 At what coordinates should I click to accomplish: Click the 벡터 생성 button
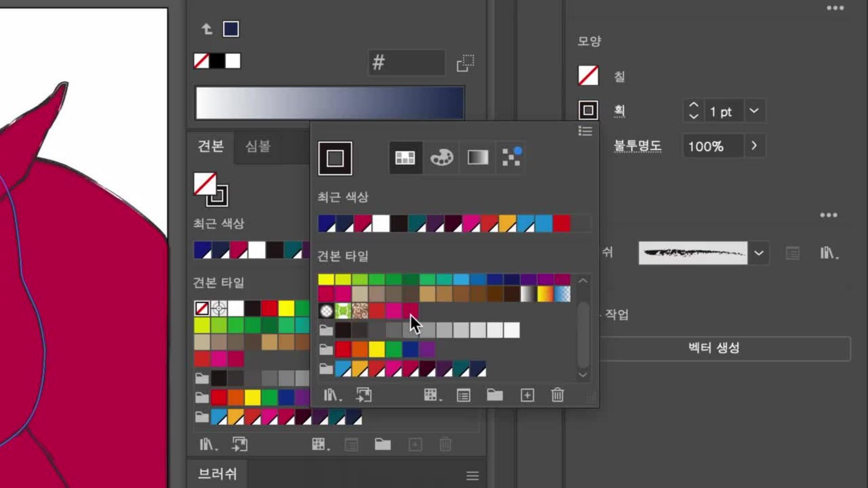tap(713, 348)
